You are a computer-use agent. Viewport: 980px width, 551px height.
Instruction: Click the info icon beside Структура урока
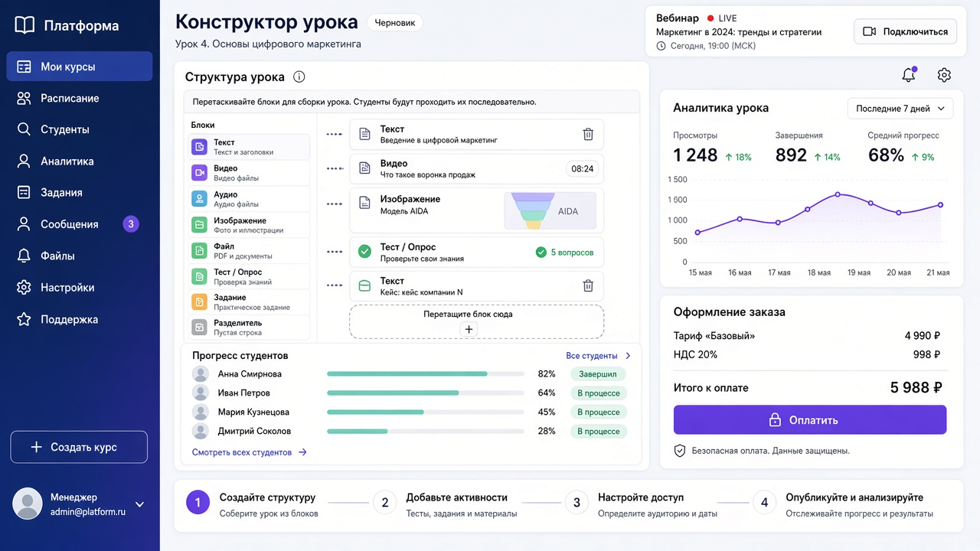(x=299, y=77)
